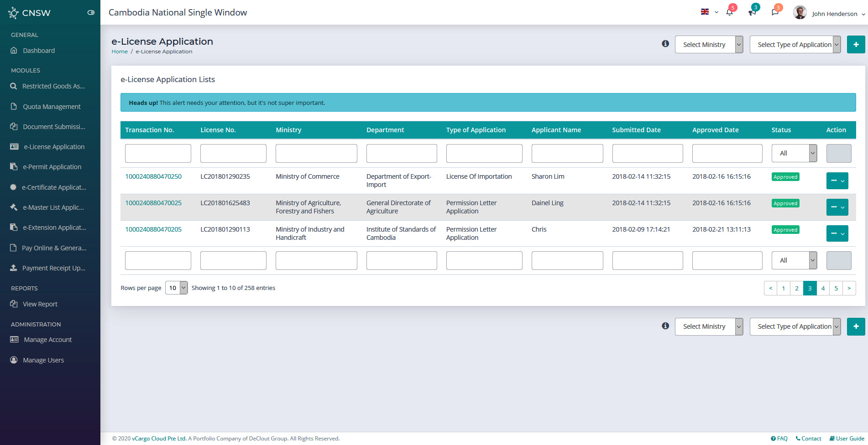Click the User Guide footer link
Screen dimensions: 868x445
coord(847,439)
